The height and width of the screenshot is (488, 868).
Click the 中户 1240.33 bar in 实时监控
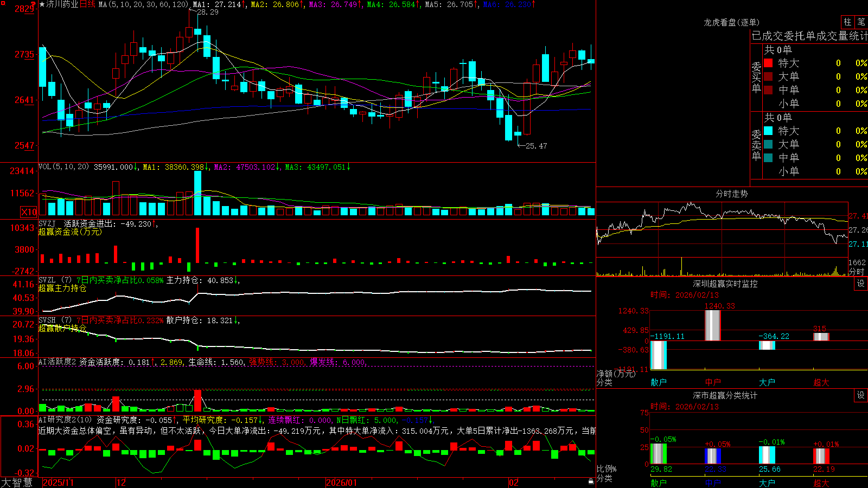tap(713, 325)
